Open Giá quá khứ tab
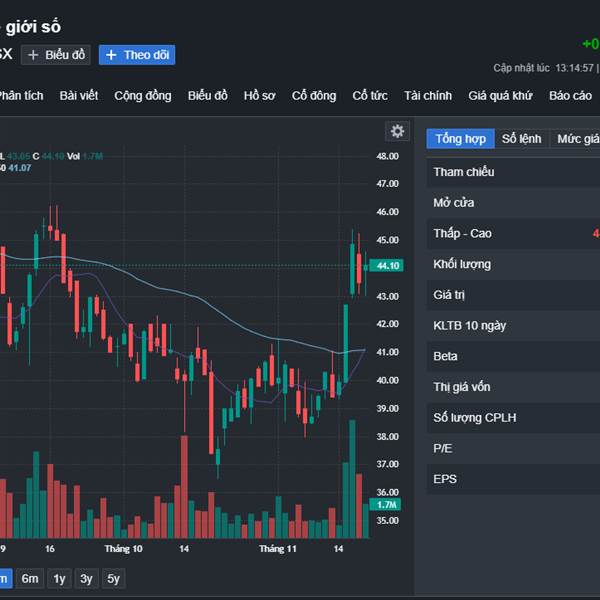Screen dimensions: 600x600 click(500, 96)
